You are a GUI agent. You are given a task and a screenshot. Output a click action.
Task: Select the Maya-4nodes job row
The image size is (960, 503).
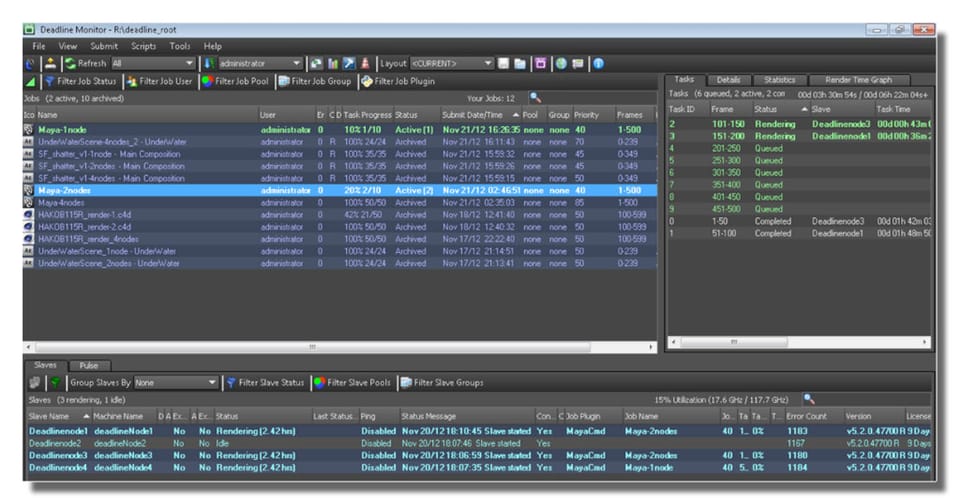coord(340,203)
